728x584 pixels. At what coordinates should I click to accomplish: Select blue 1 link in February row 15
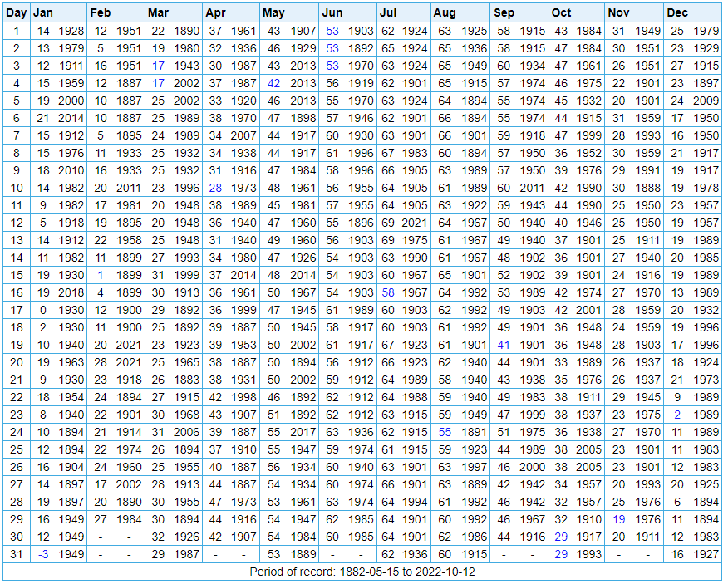101,275
